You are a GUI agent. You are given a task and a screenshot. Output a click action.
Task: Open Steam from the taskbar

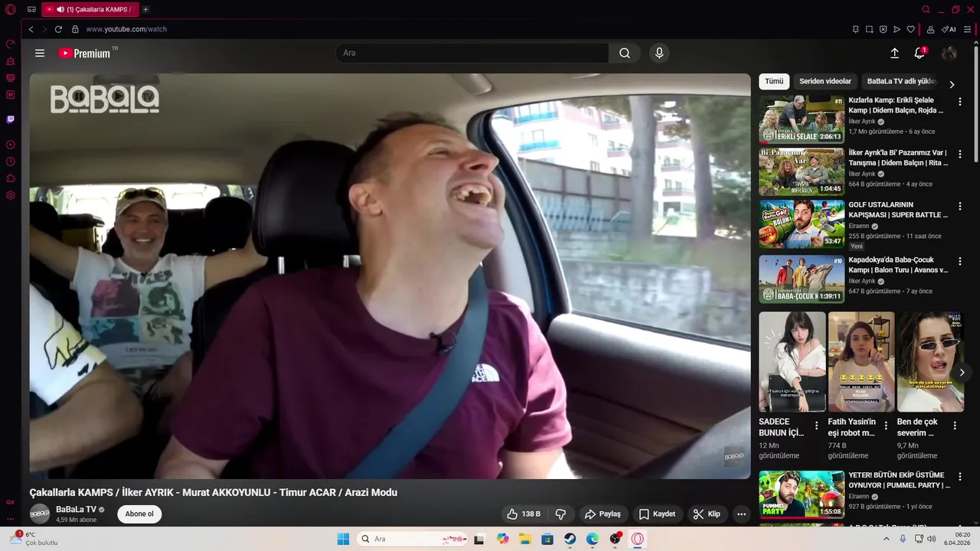(x=570, y=539)
